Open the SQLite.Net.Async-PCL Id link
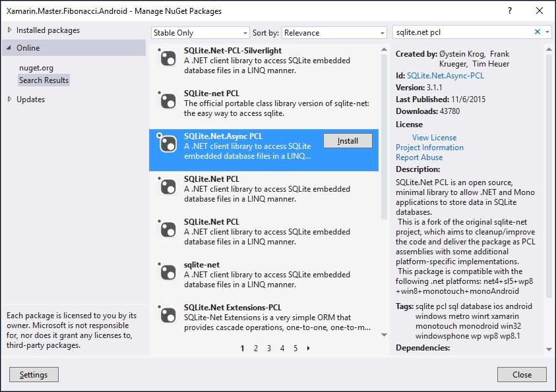This screenshot has width=556, height=392. (x=445, y=75)
